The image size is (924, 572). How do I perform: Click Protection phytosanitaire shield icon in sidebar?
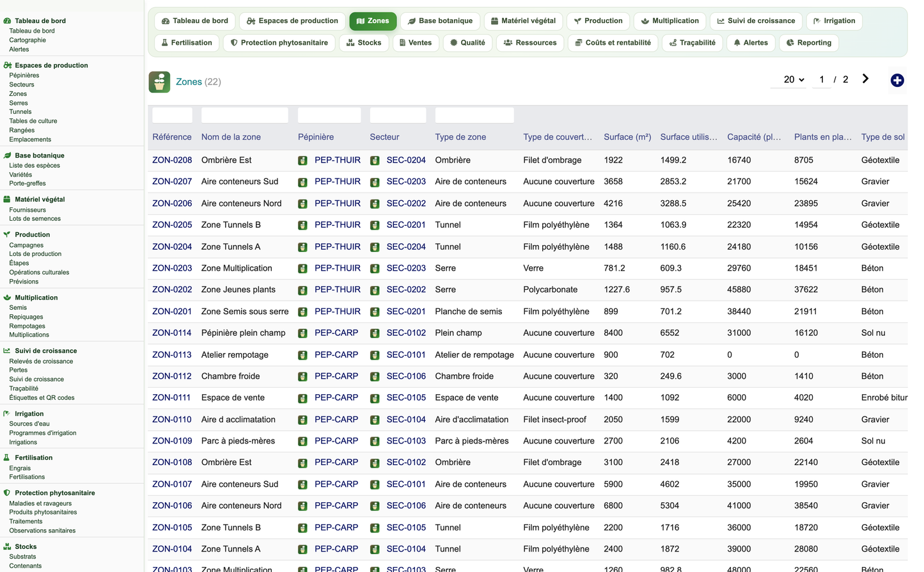coord(7,493)
